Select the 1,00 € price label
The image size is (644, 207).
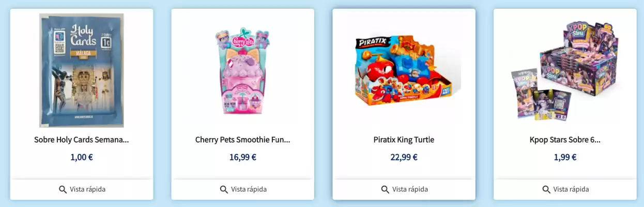[82, 157]
